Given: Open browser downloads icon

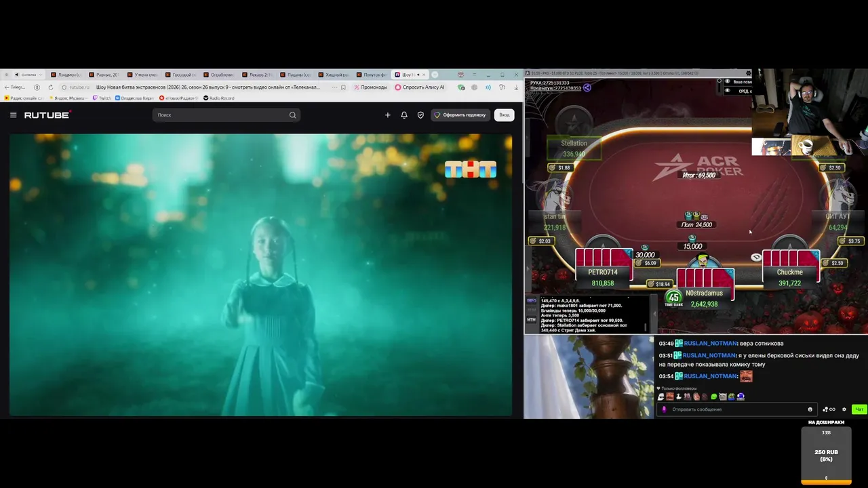Looking at the screenshot, I should coord(516,87).
